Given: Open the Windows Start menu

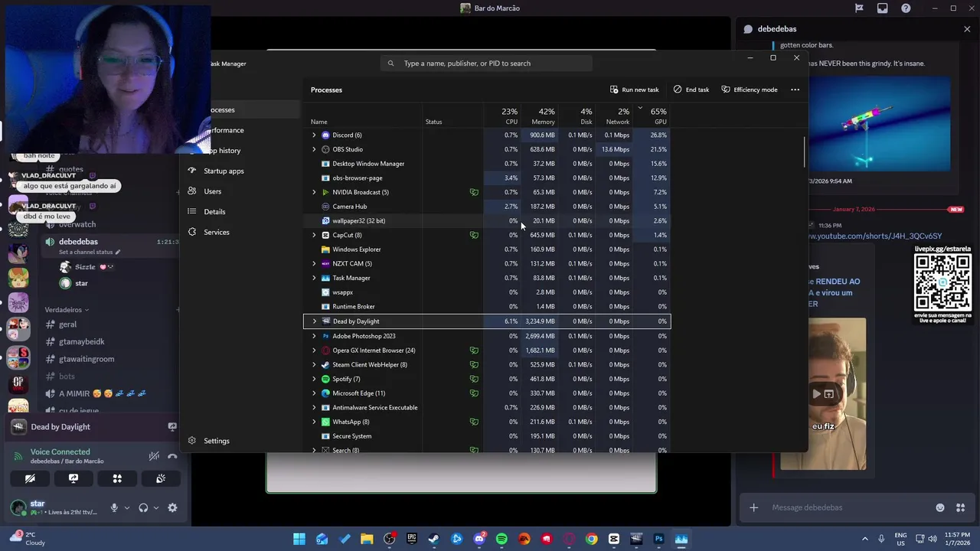Looking at the screenshot, I should (299, 539).
